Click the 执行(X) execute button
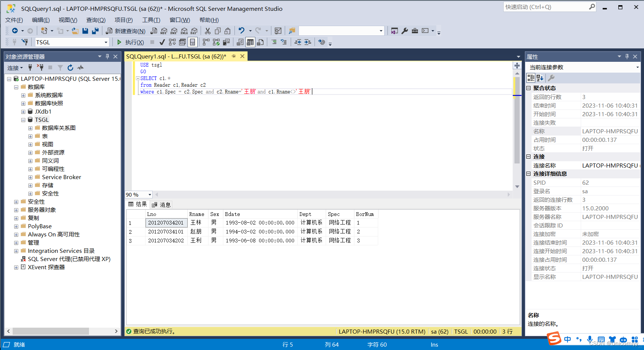This screenshot has width=644, height=350. 130,42
